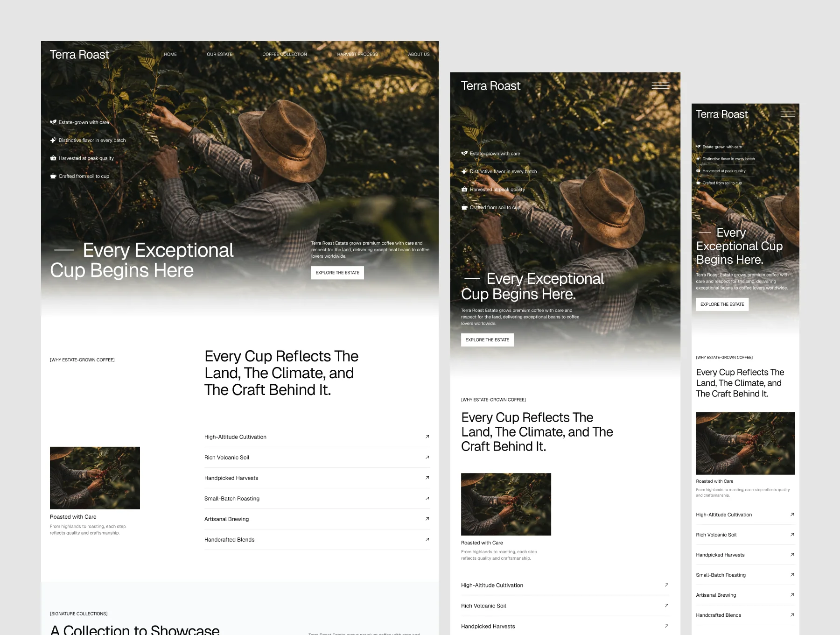Click cup icon in tablet Crafted row
The image size is (840, 635).
(464, 207)
